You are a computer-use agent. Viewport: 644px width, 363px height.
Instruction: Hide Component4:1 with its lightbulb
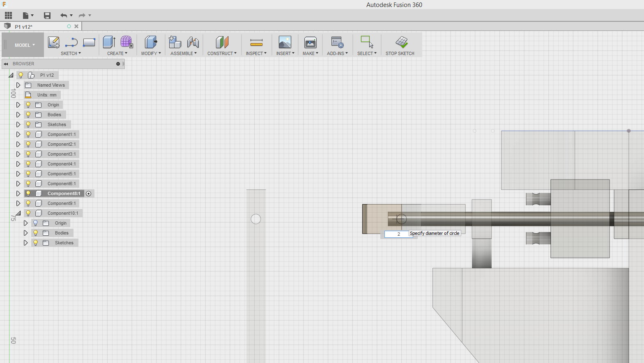28,164
